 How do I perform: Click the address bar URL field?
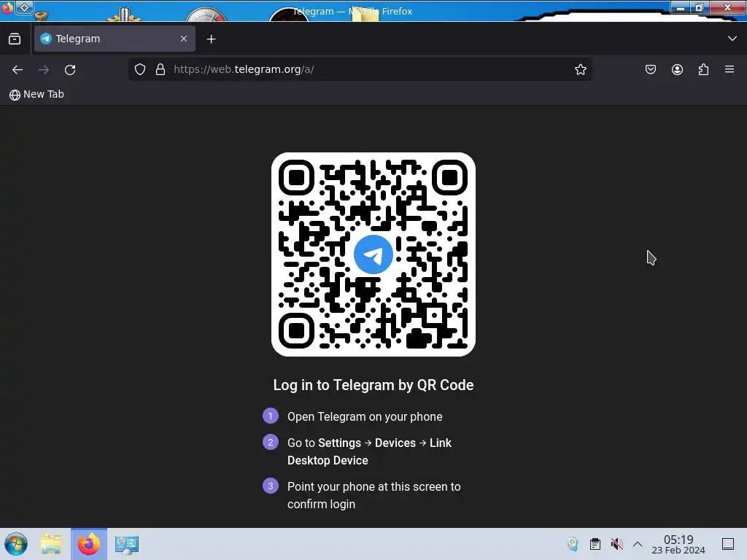(x=360, y=69)
